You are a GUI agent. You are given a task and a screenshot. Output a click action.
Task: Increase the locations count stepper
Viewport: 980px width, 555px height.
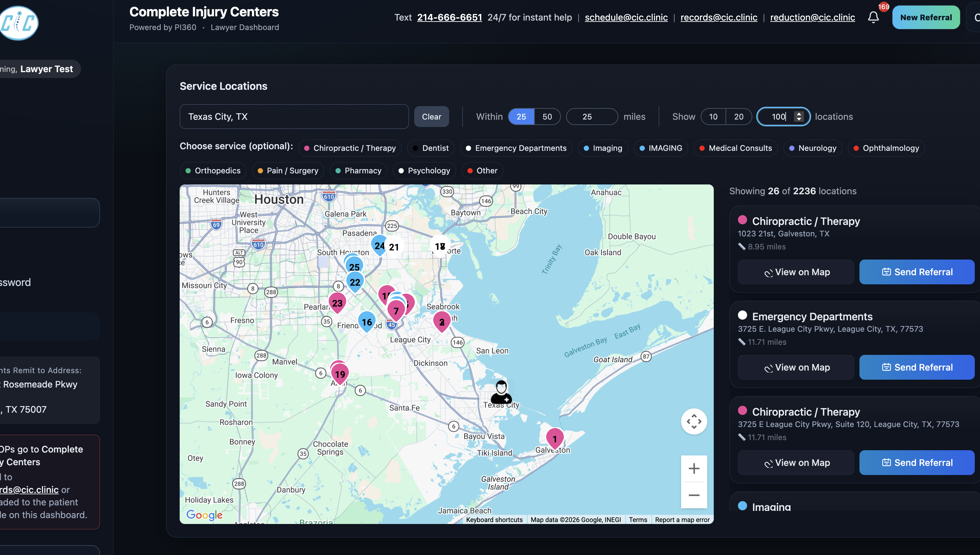click(x=799, y=114)
